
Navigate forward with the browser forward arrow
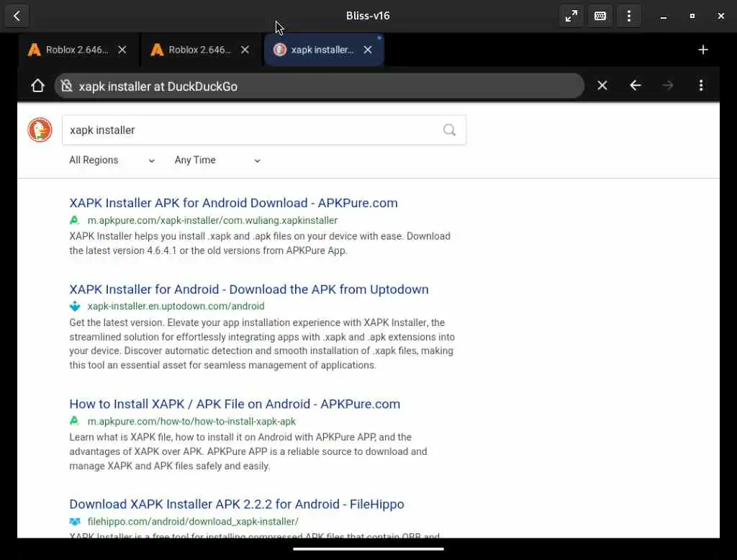[x=667, y=86]
